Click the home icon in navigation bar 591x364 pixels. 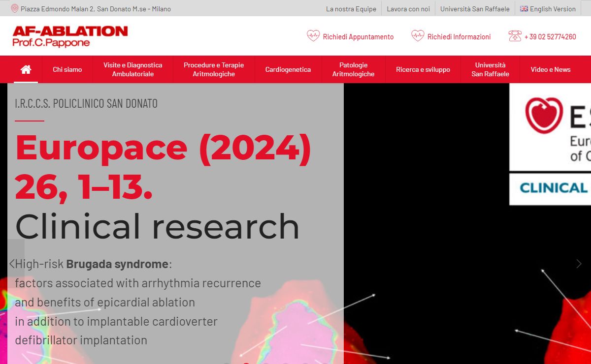point(26,69)
